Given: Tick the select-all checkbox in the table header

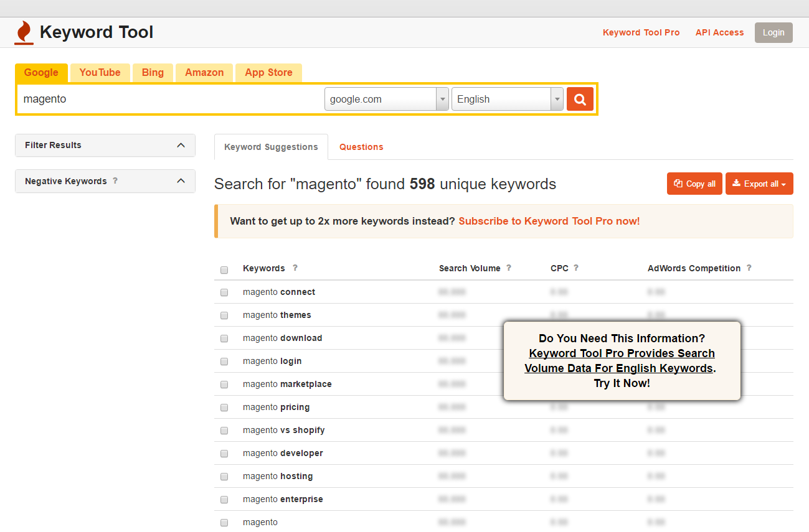Looking at the screenshot, I should coord(224,270).
